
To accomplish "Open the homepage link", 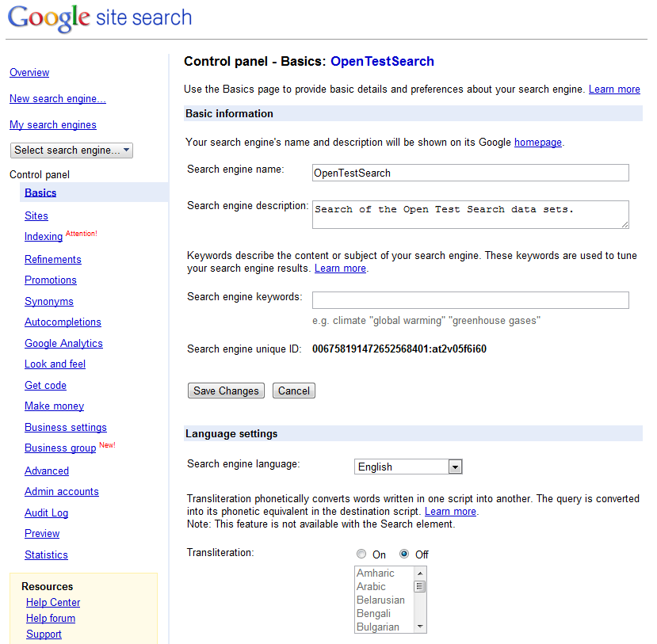I will click(538, 143).
